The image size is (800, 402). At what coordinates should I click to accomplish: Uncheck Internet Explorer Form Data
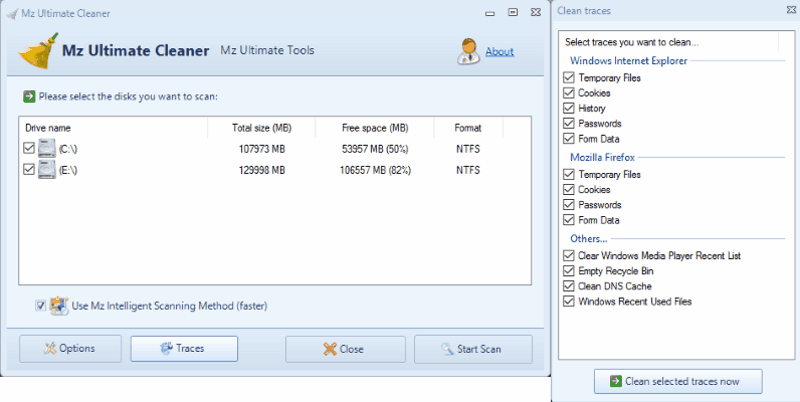(x=568, y=139)
